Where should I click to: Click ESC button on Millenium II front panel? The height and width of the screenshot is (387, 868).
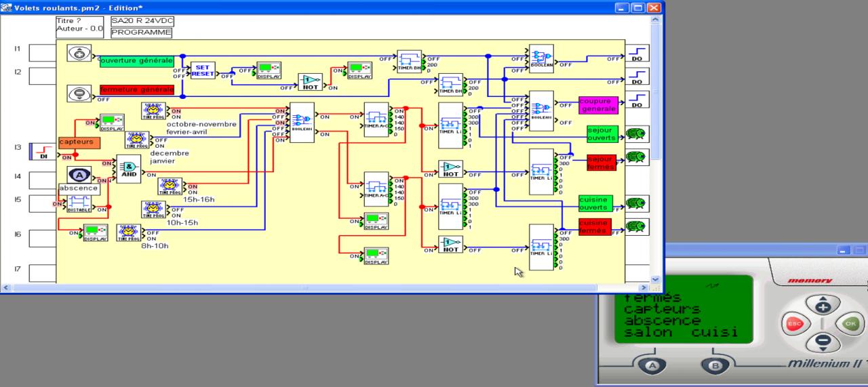point(795,324)
